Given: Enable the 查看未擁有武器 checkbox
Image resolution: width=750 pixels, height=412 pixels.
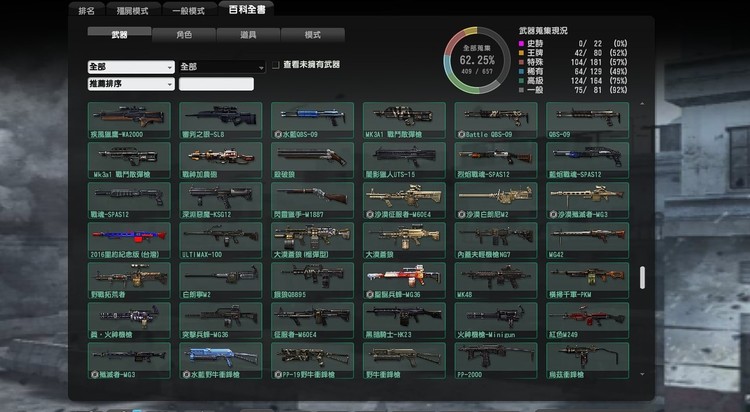Looking at the screenshot, I should (276, 65).
